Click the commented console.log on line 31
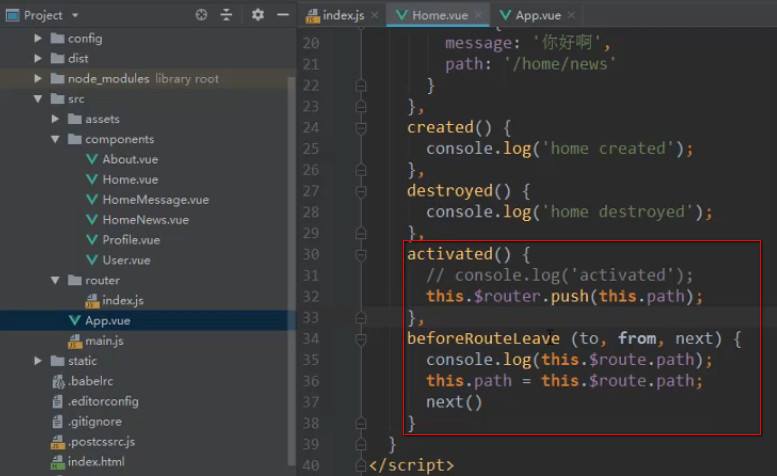The width and height of the screenshot is (777, 476). pos(559,275)
